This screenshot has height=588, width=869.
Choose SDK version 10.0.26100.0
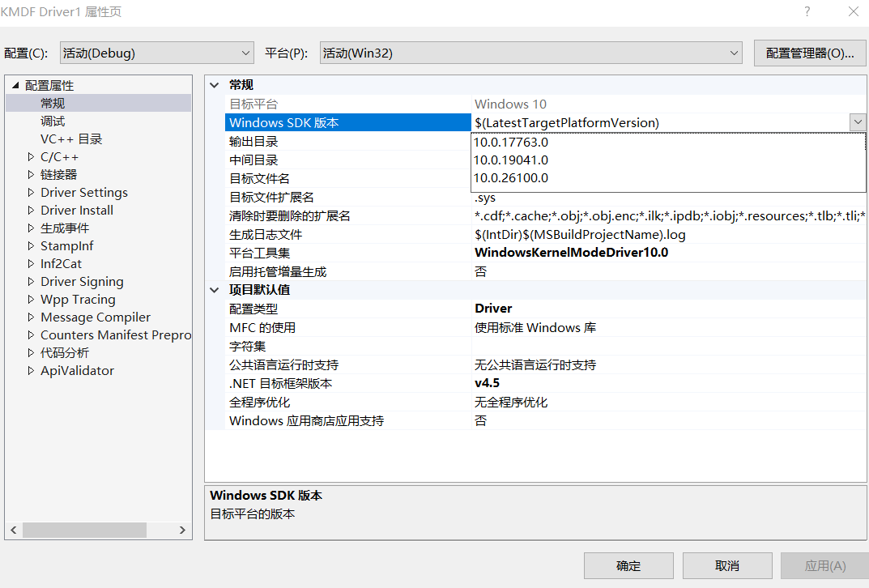point(668,178)
